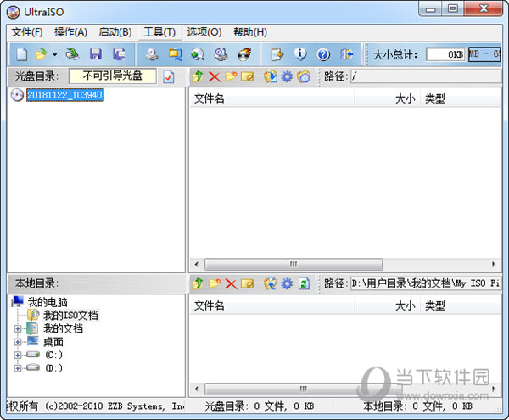
Task: Select 我的ISO文档 in local tree
Action: [70, 316]
